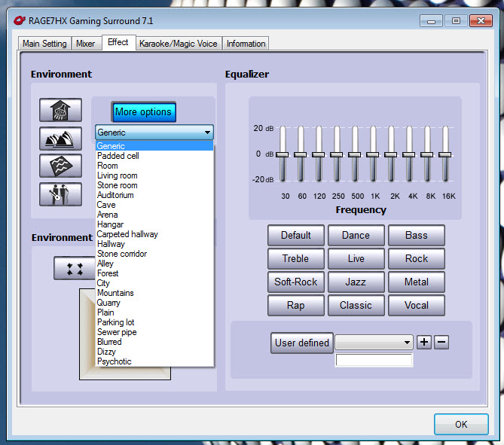Choose Quarry environment
This screenshot has height=445, width=504.
point(154,303)
